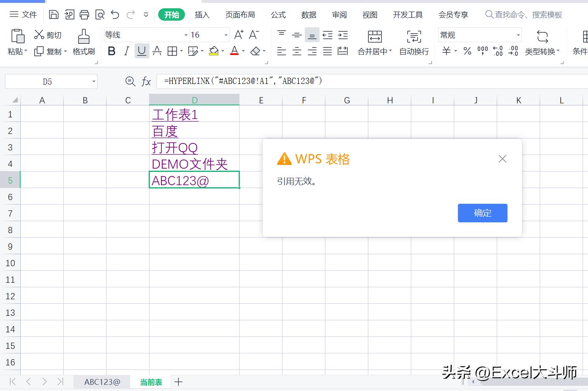This screenshot has height=391, width=588.
Task: Toggle italic formatting for the cell
Action: click(126, 51)
